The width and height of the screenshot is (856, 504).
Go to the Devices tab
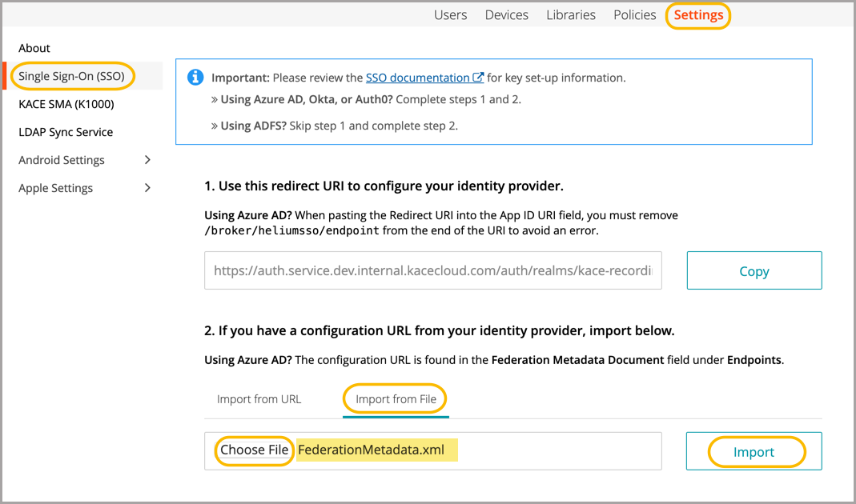tap(506, 15)
